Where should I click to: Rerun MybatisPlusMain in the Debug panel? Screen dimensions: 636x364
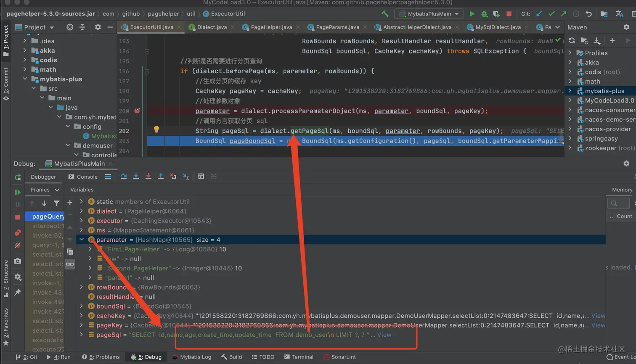[18, 177]
